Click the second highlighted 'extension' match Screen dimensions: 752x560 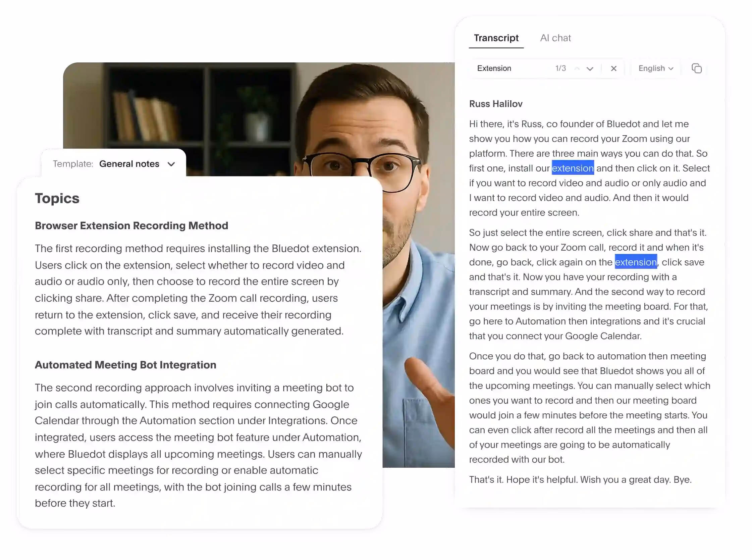(x=636, y=262)
